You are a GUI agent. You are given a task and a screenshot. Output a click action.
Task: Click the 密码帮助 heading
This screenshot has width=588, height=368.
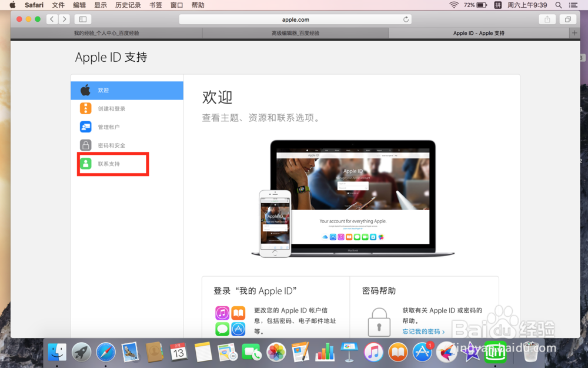click(379, 291)
